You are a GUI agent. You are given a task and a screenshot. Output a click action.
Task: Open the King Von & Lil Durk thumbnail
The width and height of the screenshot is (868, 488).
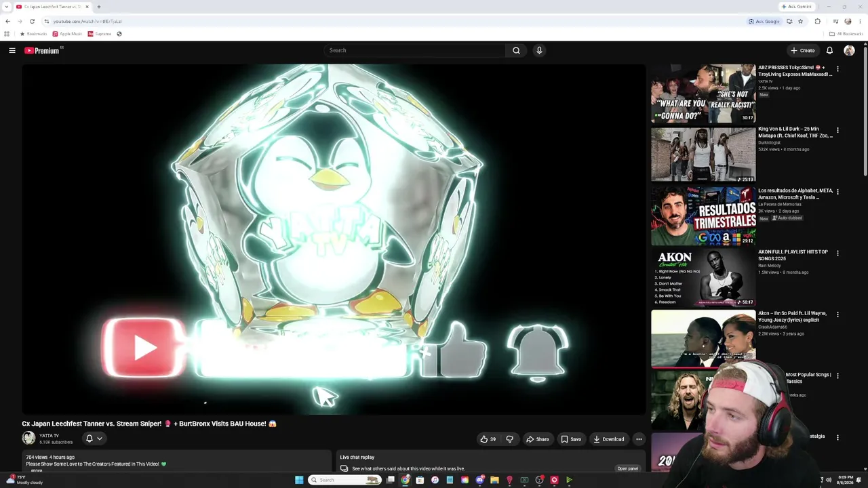(703, 155)
